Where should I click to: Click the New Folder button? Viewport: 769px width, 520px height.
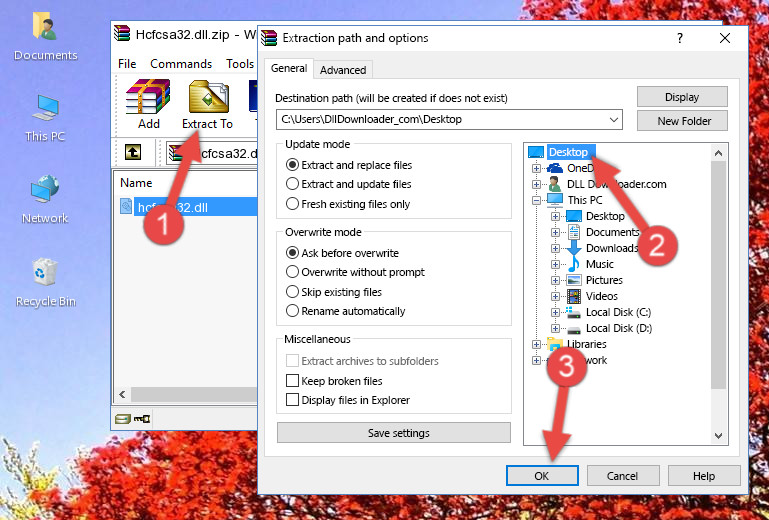tap(682, 121)
